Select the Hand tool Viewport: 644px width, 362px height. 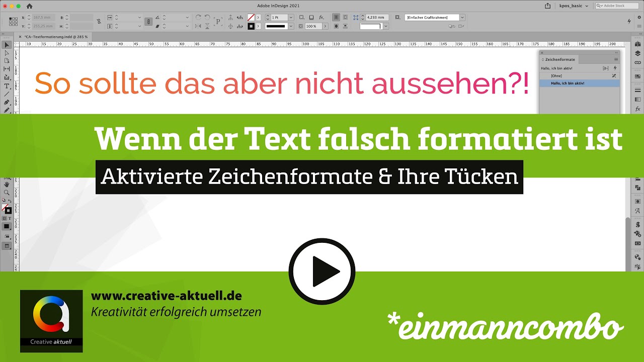click(7, 185)
